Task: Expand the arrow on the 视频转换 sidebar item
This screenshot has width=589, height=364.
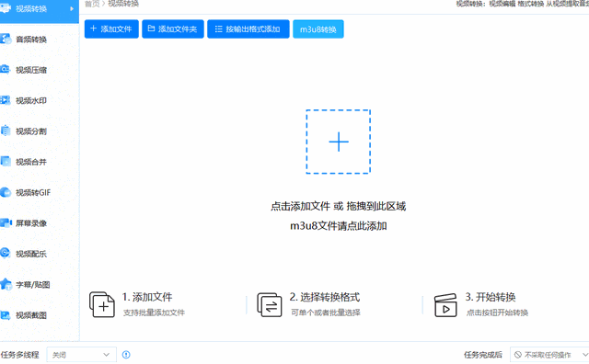Action: 72,8
